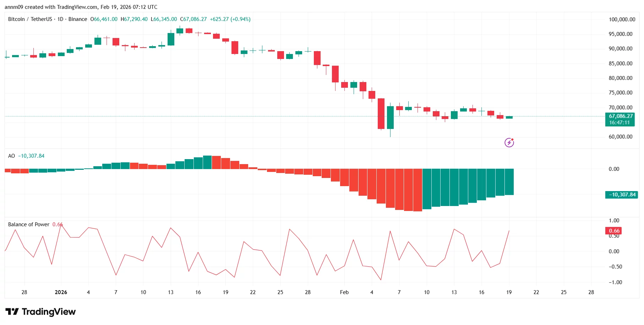Image resolution: width=644 pixels, height=325 pixels.
Task: Select the AO indicator label
Action: 11,156
